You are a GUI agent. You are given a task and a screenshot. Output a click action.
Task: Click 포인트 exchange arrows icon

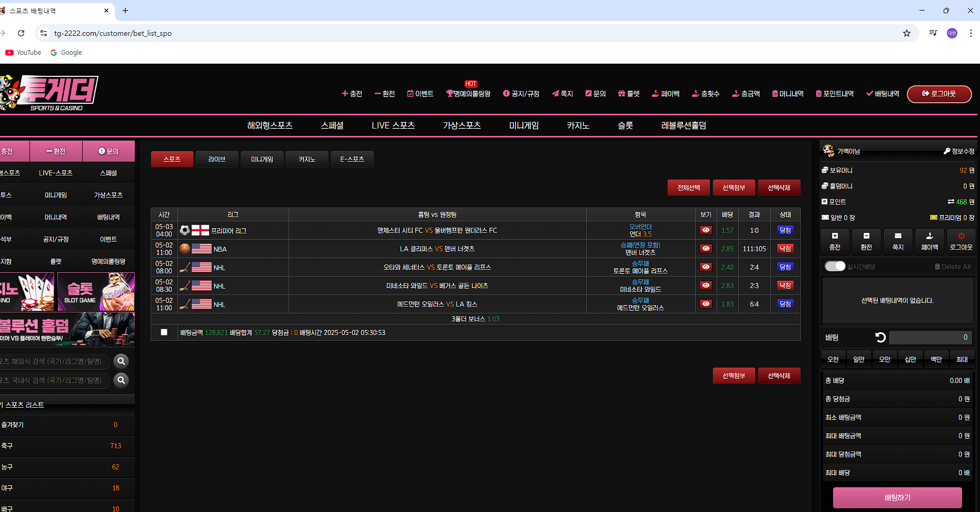coord(951,202)
